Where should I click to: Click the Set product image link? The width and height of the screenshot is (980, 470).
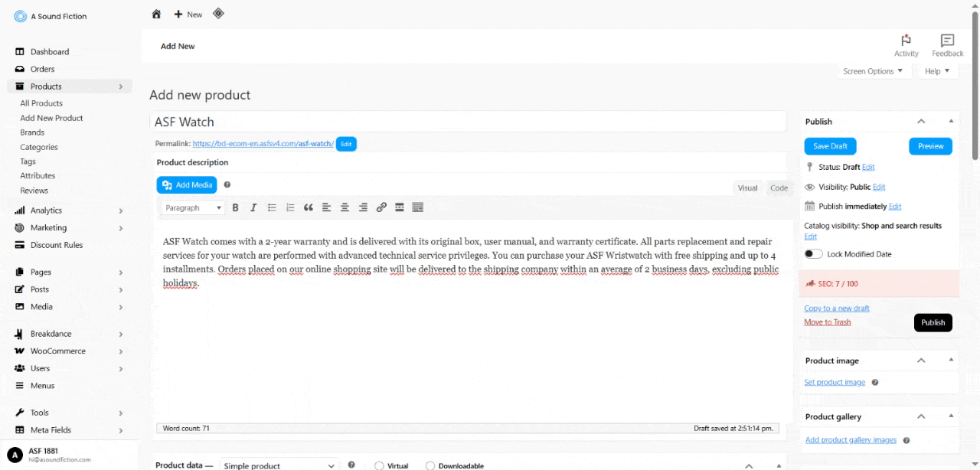835,382
